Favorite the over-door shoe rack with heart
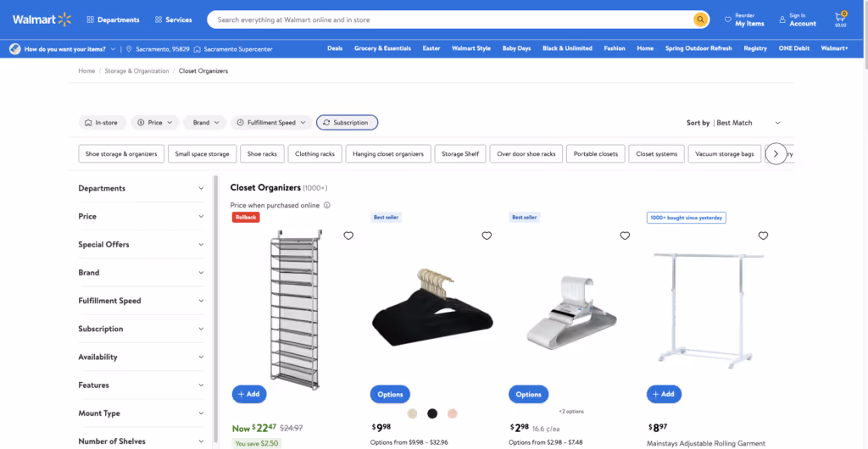 click(348, 236)
